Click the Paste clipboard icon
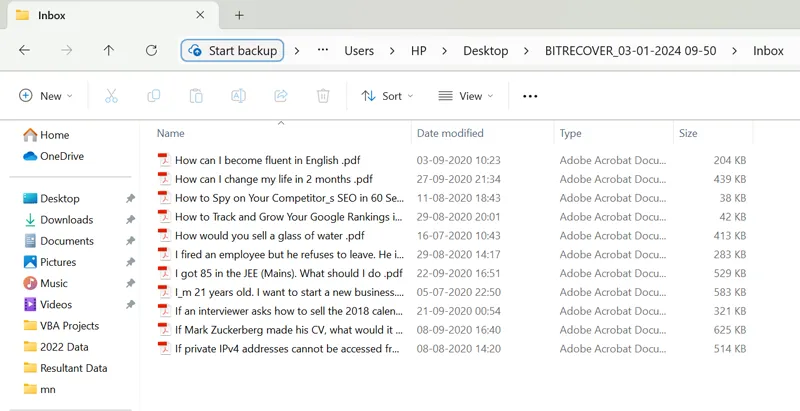The width and height of the screenshot is (800, 411). pyautogui.click(x=196, y=96)
